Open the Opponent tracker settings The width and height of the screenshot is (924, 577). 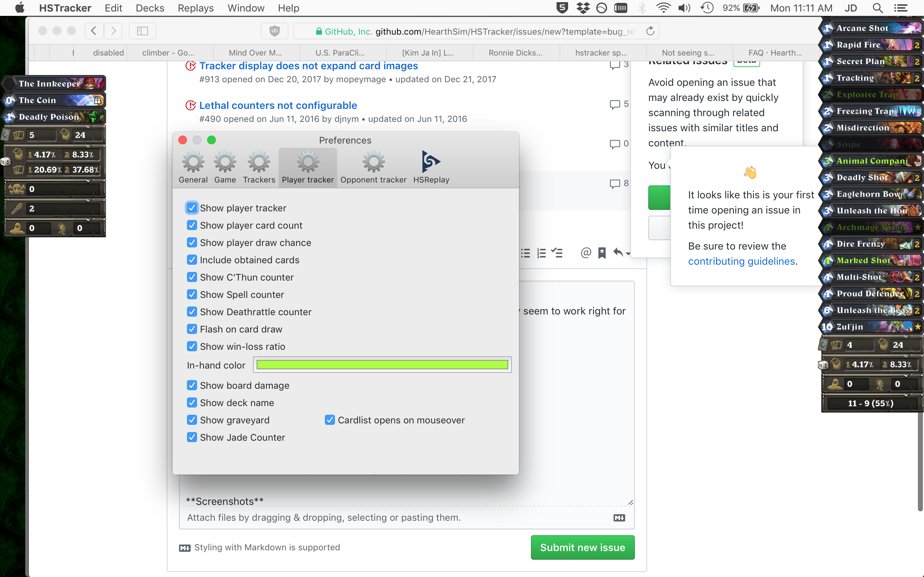tap(374, 167)
